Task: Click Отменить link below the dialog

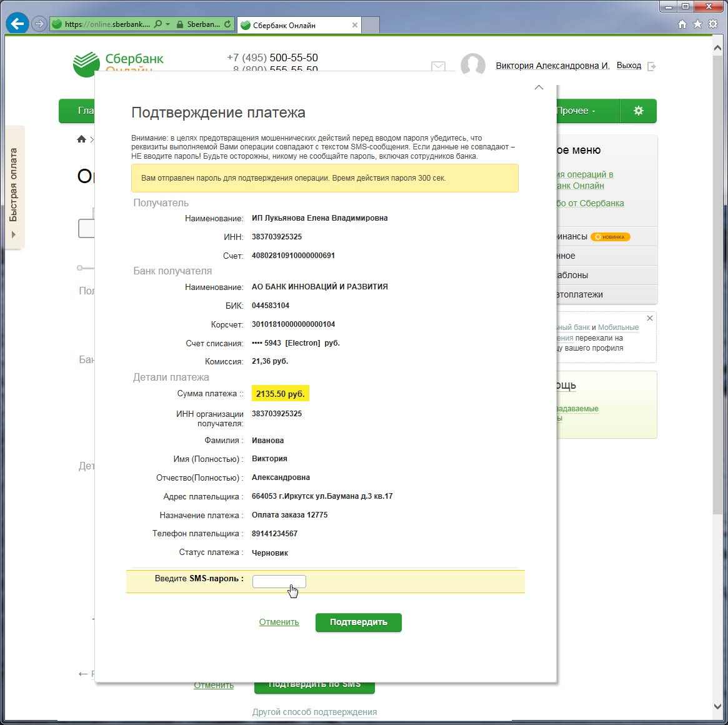Action: click(x=214, y=686)
